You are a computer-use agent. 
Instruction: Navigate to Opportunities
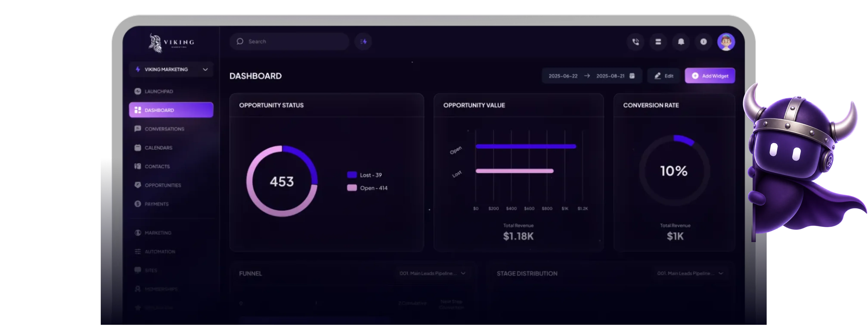171,185
